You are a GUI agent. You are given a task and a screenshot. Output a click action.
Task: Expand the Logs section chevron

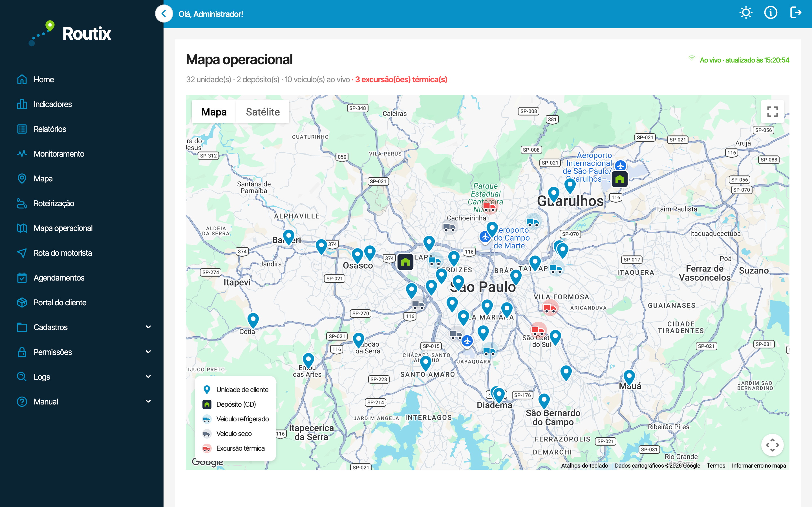(148, 377)
